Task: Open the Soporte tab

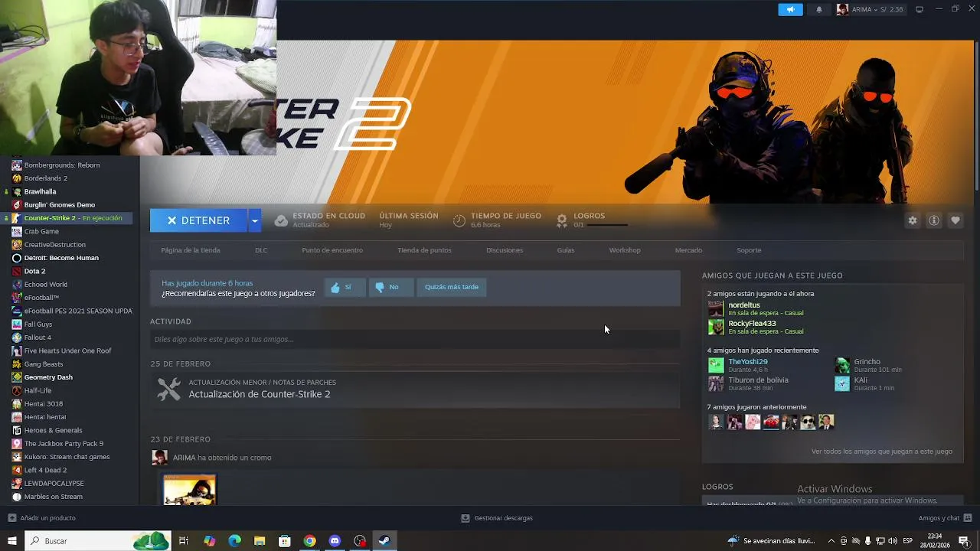Action: click(x=749, y=250)
